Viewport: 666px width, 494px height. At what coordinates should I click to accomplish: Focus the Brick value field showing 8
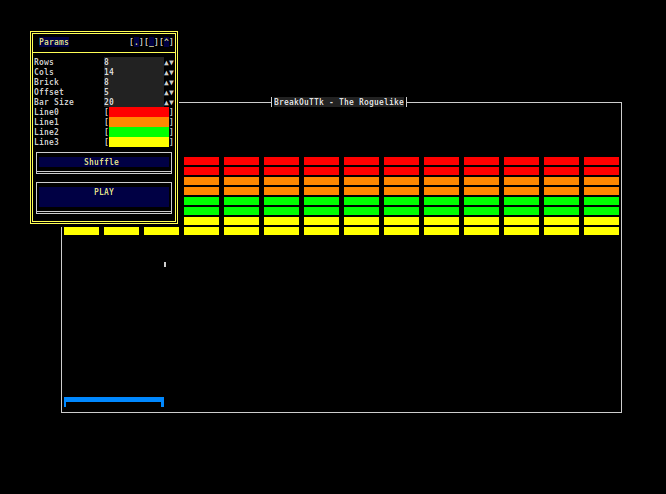pyautogui.click(x=134, y=82)
